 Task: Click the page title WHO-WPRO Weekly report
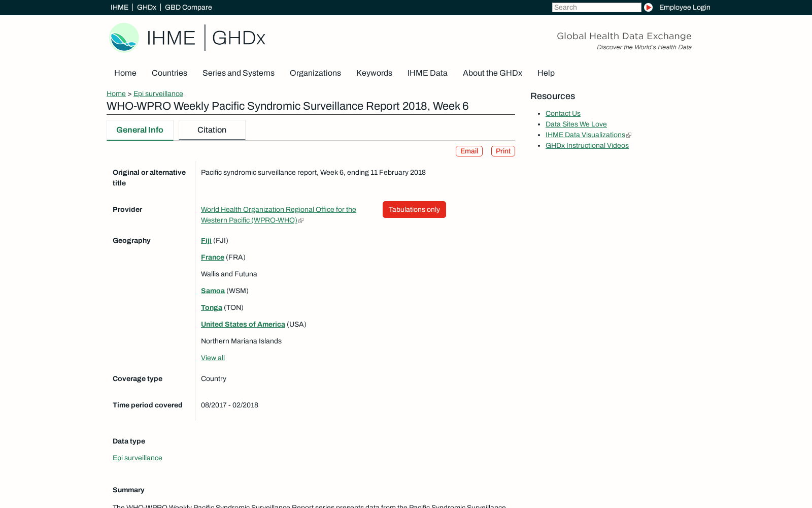click(287, 106)
